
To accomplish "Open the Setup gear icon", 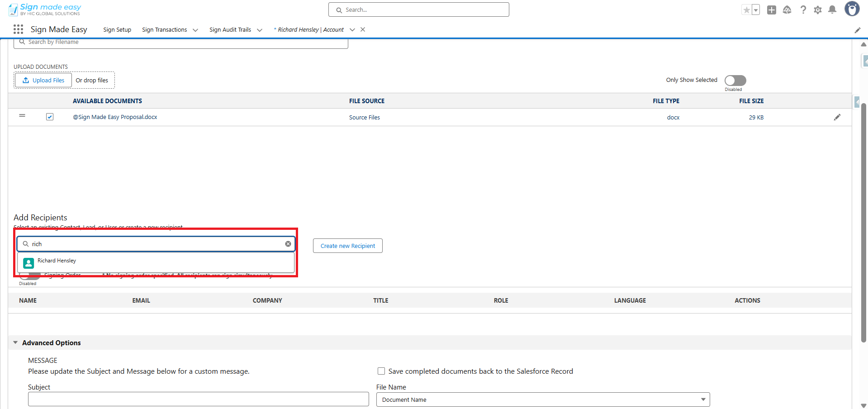I will tap(818, 10).
